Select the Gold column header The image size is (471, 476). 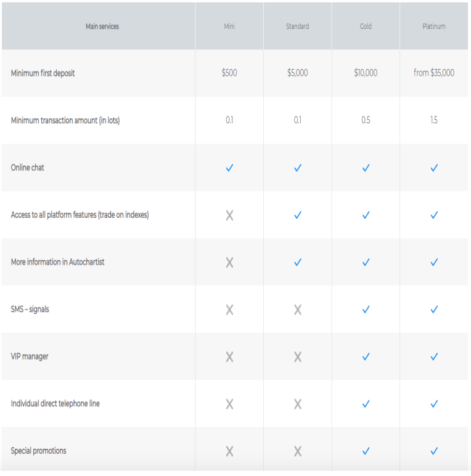point(366,27)
